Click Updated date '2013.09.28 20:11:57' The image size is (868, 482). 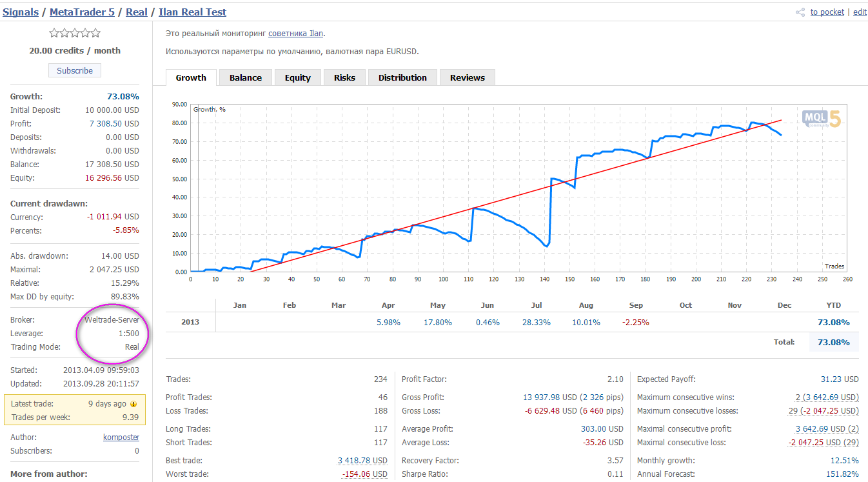click(101, 384)
